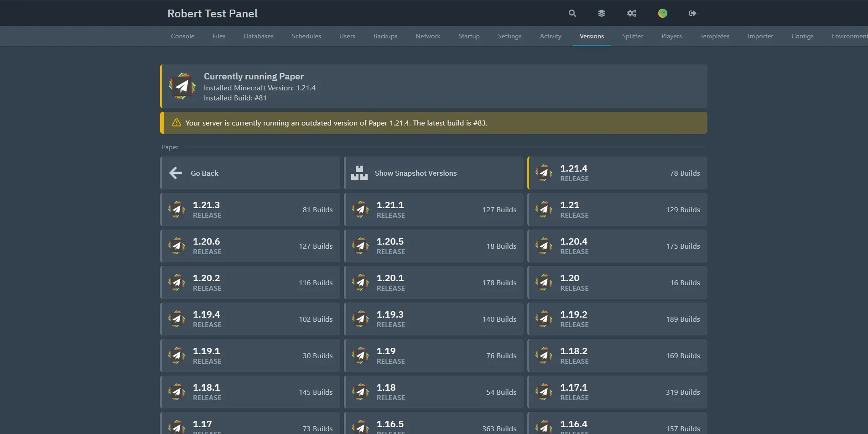Click the green user avatar
The image size is (868, 434).
(662, 13)
